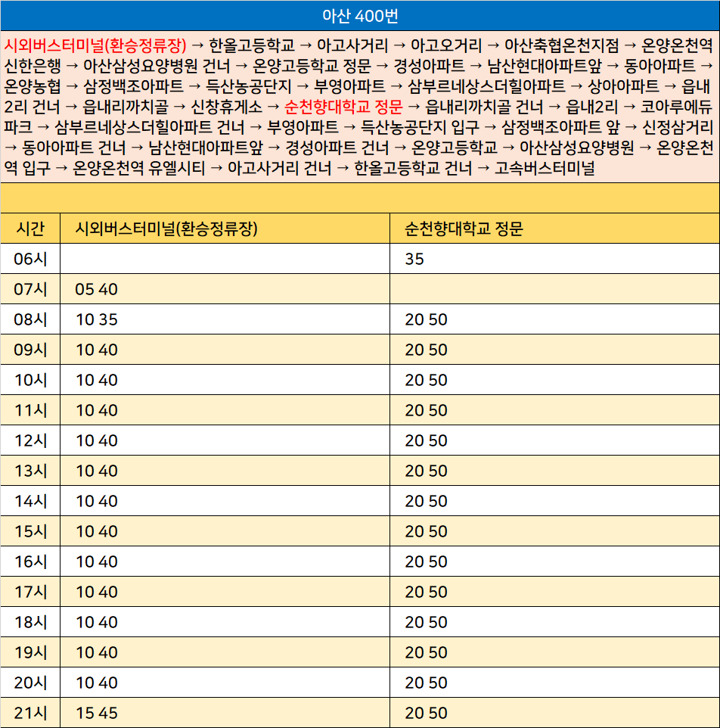720x728 pixels.
Task: Click the 20 50 times in 13시 row
Action: coord(426,470)
